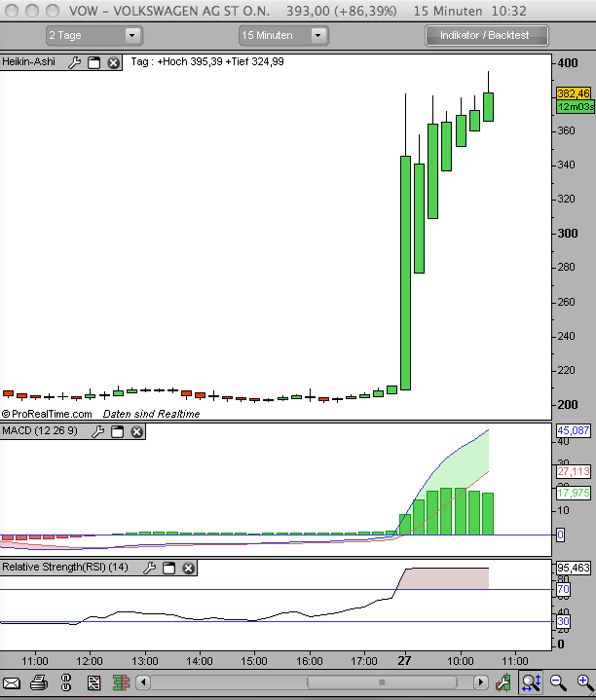596x700 pixels.
Task: Click the date marker 27 on time axis
Action: coord(404,661)
